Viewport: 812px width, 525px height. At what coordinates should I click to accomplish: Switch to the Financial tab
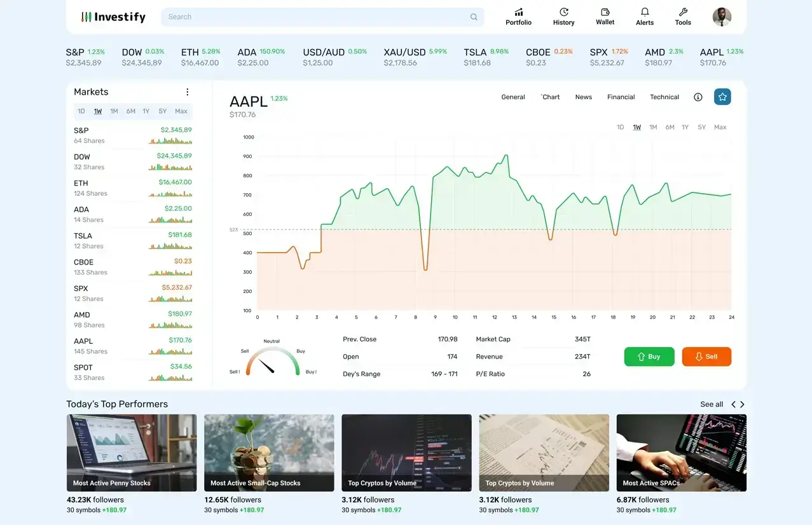(621, 97)
